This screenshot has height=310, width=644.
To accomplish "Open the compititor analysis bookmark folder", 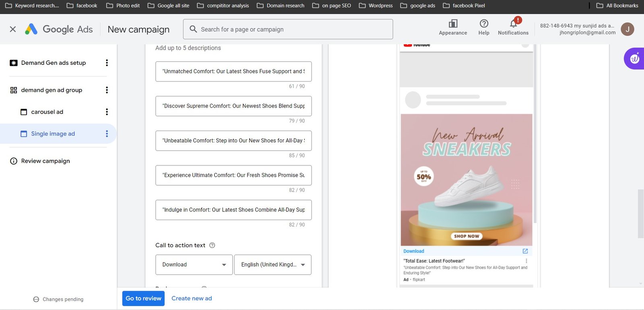I will click(223, 6).
